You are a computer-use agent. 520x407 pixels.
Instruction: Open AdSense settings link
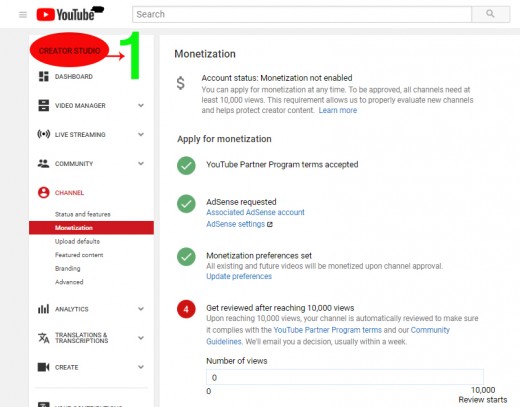pos(235,224)
